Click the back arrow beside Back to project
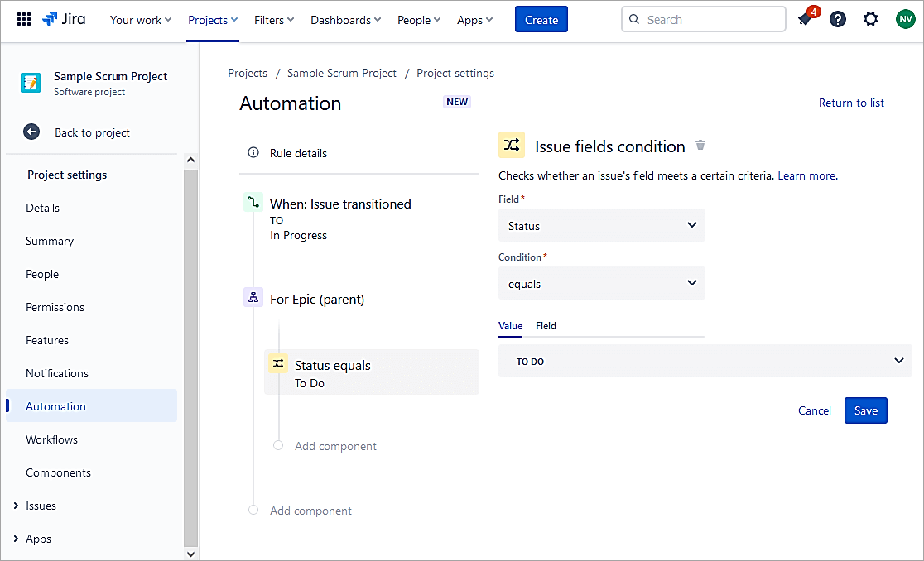This screenshot has height=561, width=924. [x=31, y=132]
